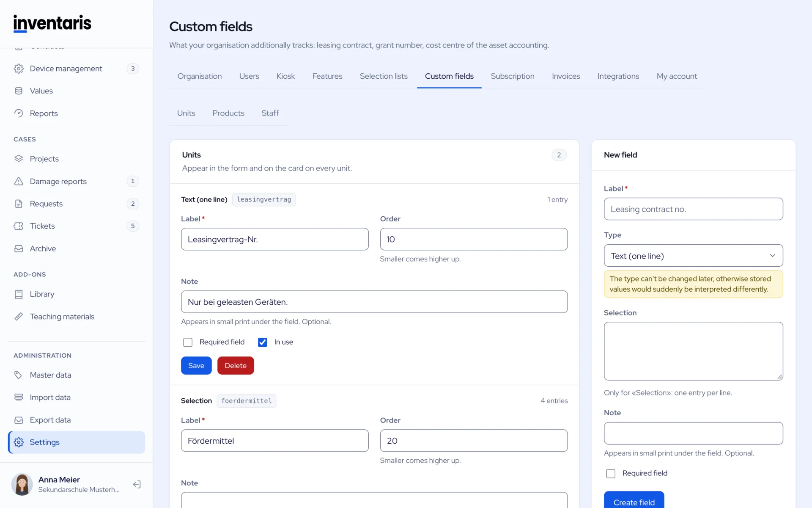
Task: Open Projects in the sidebar
Action: click(x=77, y=159)
